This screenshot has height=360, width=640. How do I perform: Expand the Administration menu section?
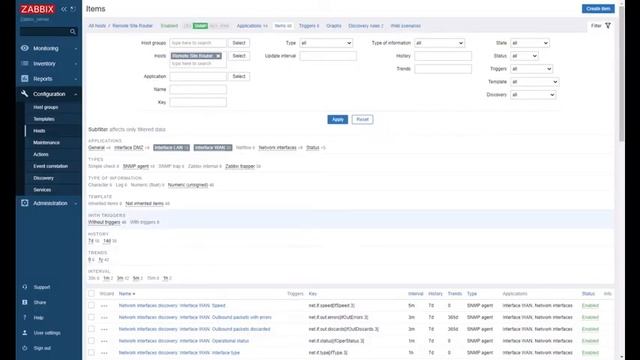click(49, 203)
